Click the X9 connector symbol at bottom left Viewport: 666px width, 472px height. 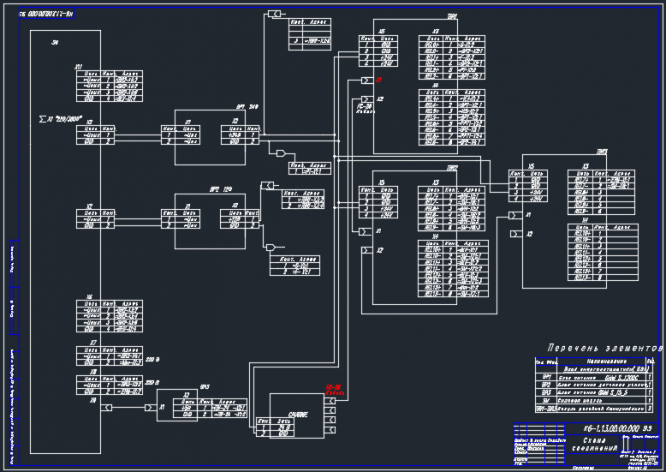tap(107, 407)
